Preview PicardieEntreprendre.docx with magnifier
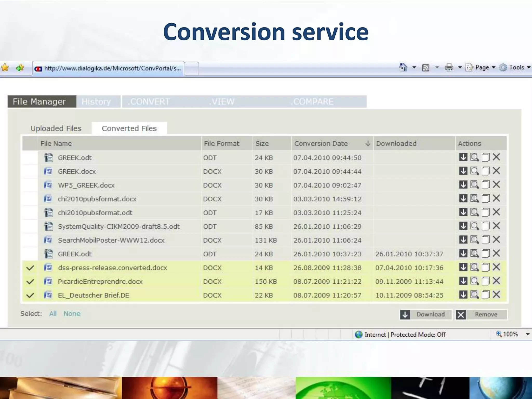532x399 pixels. point(474,281)
